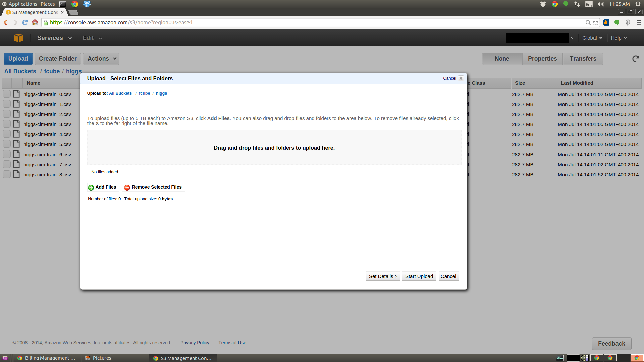Expand the Edit dropdown menu
This screenshot has height=362, width=644.
[x=92, y=38]
